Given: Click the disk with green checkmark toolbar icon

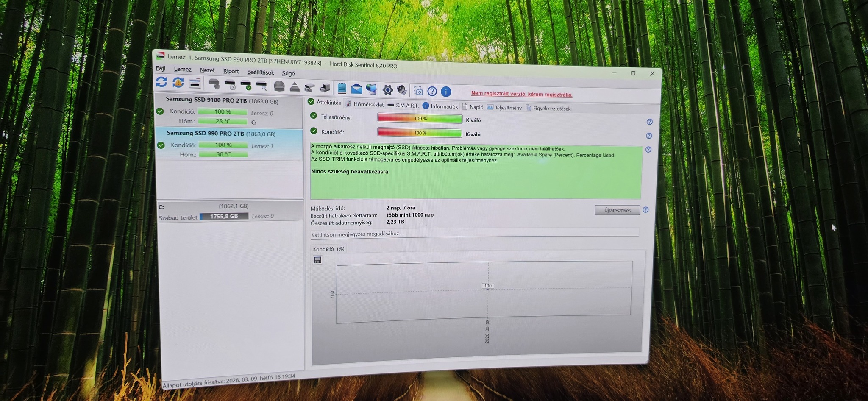Looking at the screenshot, I should point(246,85).
